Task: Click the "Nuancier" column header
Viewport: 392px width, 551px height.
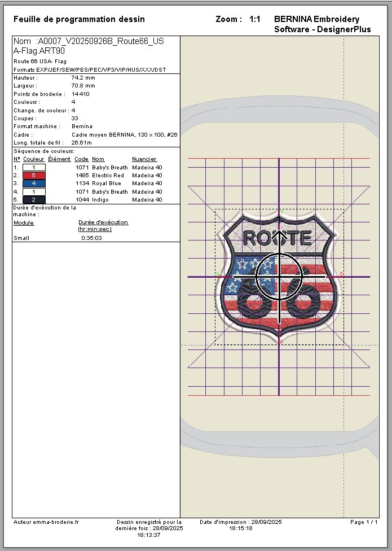Action: click(x=144, y=159)
